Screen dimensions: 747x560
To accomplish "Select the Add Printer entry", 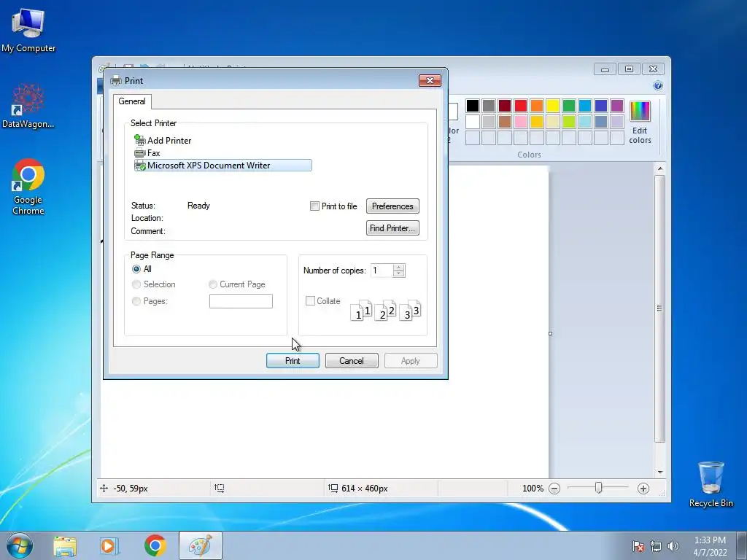I will (x=163, y=141).
